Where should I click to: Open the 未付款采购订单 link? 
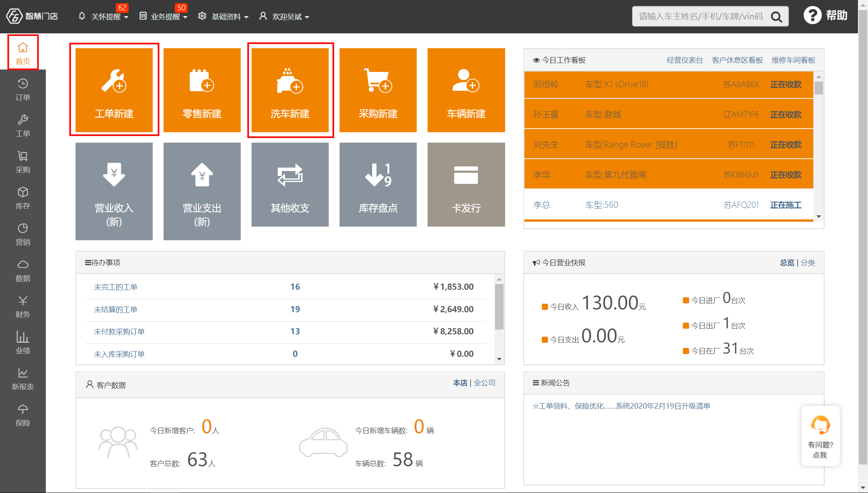pyautogui.click(x=119, y=332)
